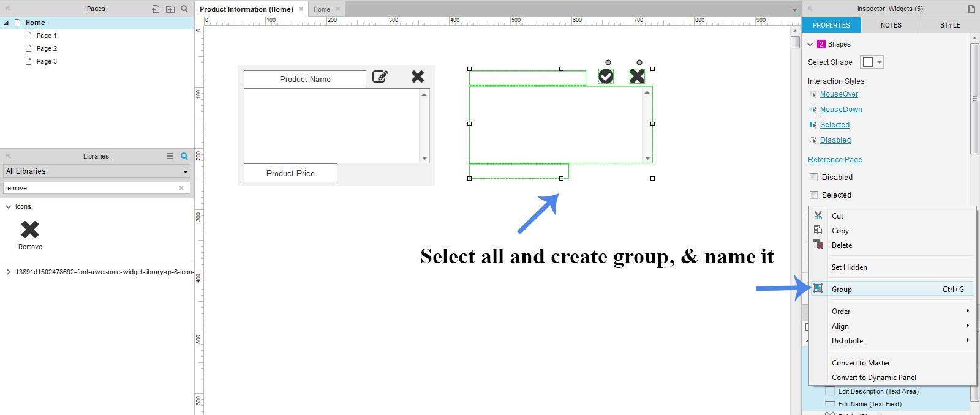Viewport: 980px width, 415px height.
Task: Close the Product Information (Home) tab
Action: pos(301,9)
